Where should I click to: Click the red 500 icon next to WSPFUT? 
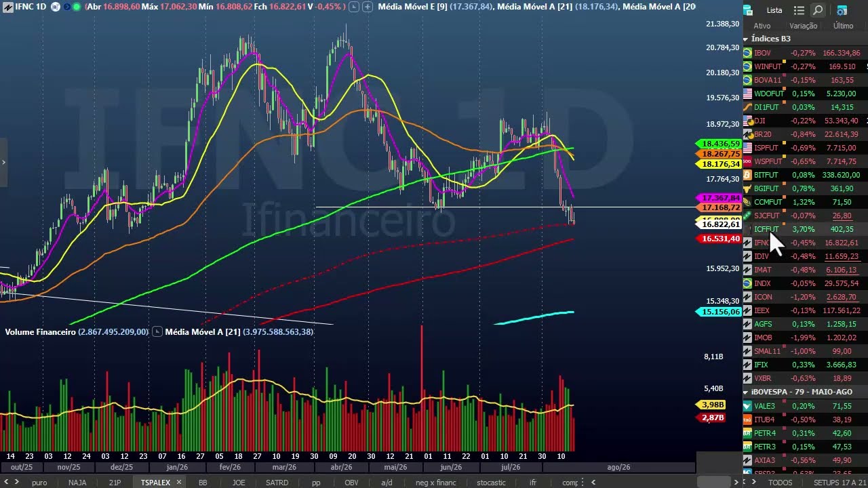(747, 161)
